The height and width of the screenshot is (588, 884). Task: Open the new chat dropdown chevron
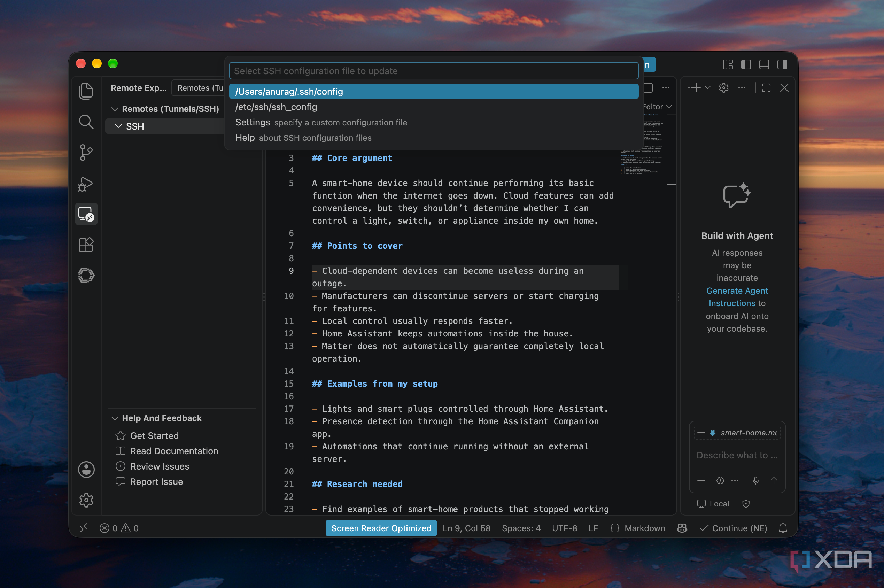(708, 88)
